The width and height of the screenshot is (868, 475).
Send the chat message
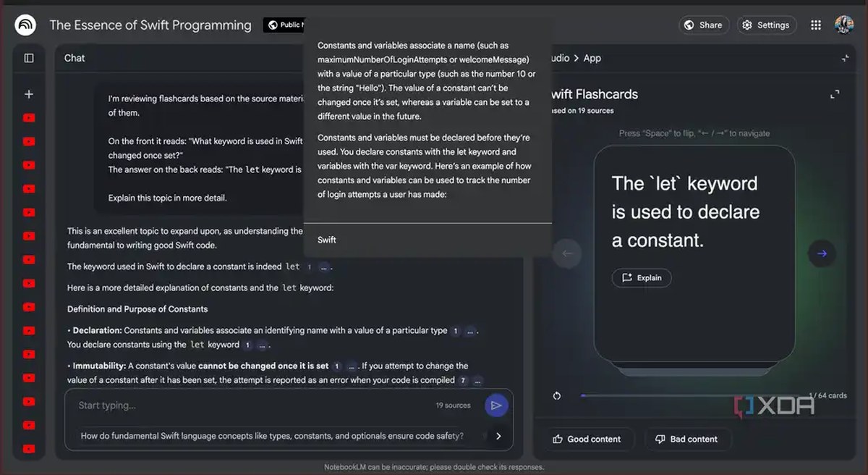point(496,405)
